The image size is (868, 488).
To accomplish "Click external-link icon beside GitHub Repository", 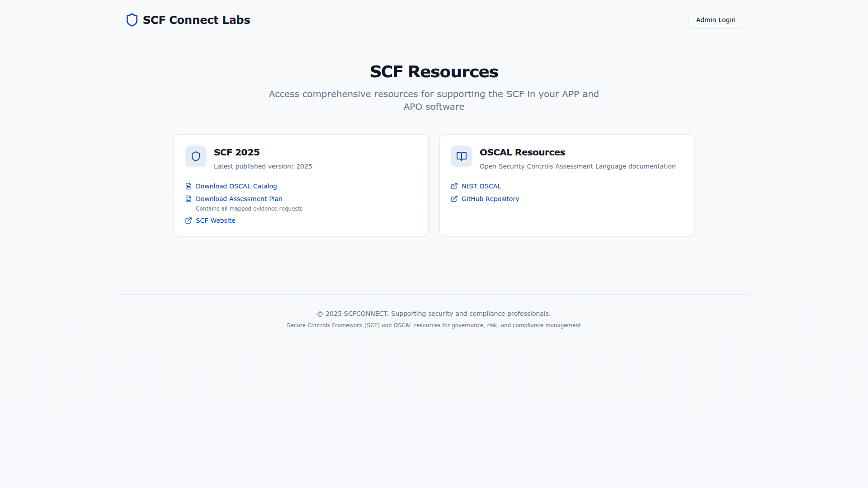I will [x=454, y=199].
